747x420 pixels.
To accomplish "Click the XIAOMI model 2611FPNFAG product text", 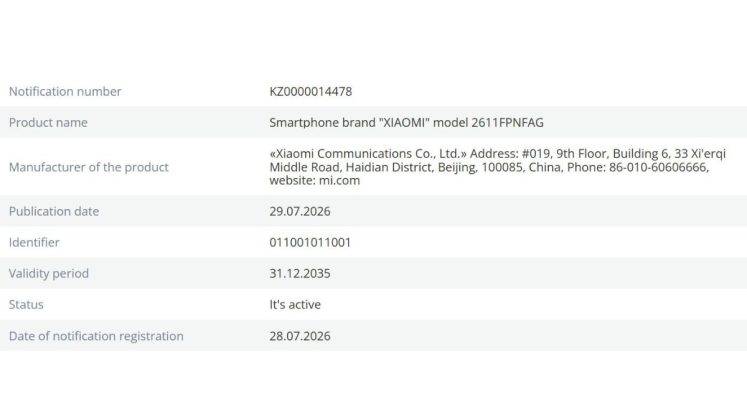I will pos(406,123).
